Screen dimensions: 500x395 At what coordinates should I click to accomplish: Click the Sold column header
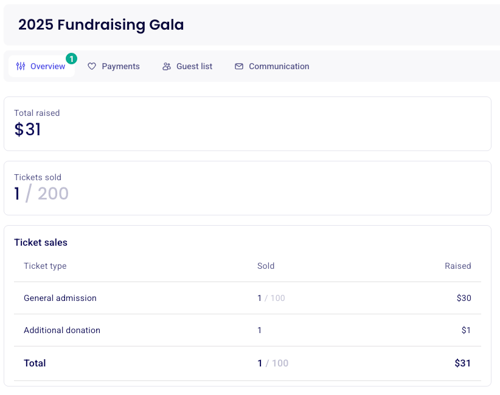click(x=266, y=266)
